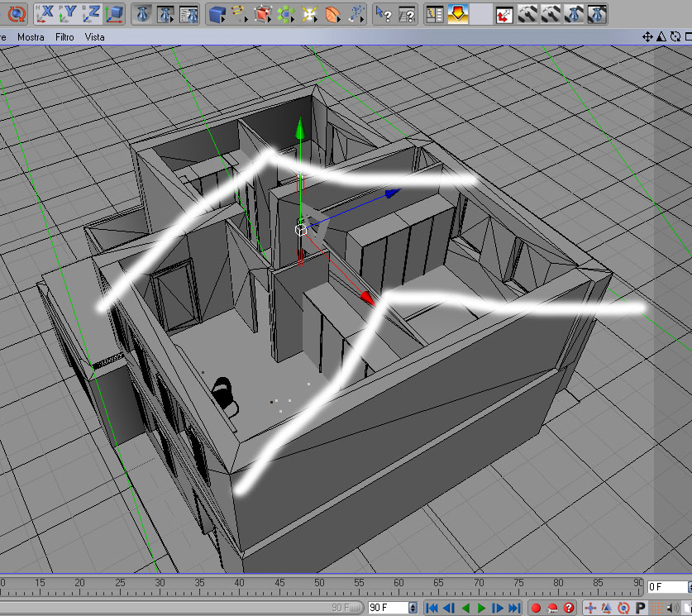Open the Filtro menu
The width and height of the screenshot is (692, 616).
pyautogui.click(x=64, y=37)
